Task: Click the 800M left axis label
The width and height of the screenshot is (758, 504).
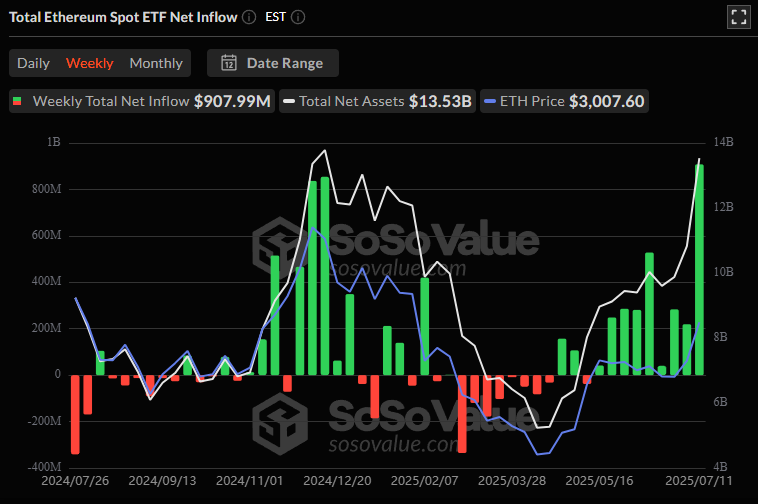Action: tap(46, 189)
